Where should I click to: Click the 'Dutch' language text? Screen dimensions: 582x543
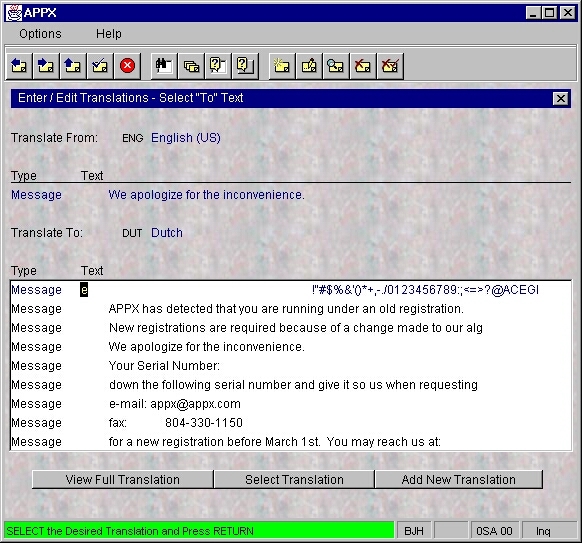(167, 233)
